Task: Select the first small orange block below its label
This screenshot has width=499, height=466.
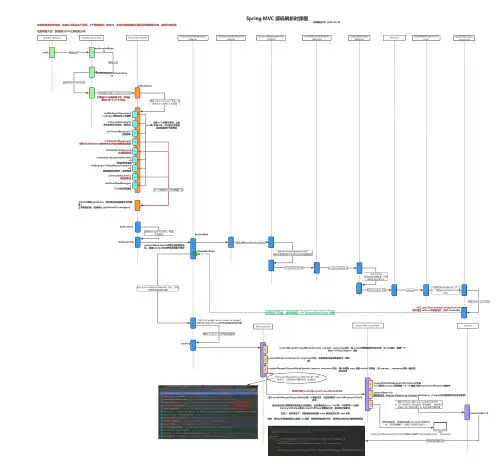Action: coord(137,93)
